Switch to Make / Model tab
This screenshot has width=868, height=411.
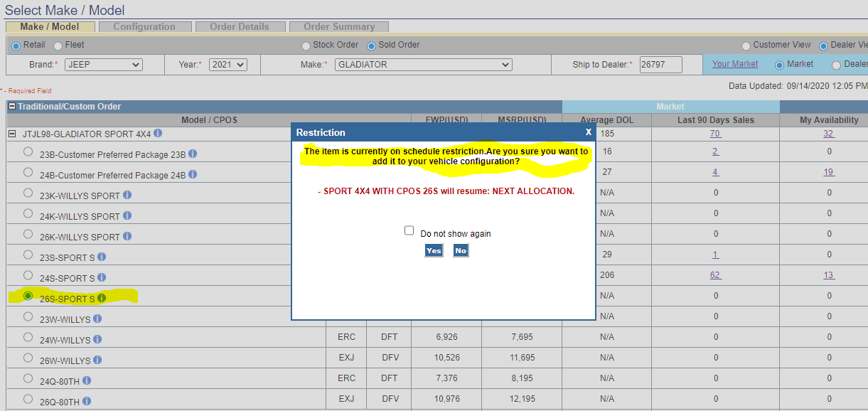(50, 27)
